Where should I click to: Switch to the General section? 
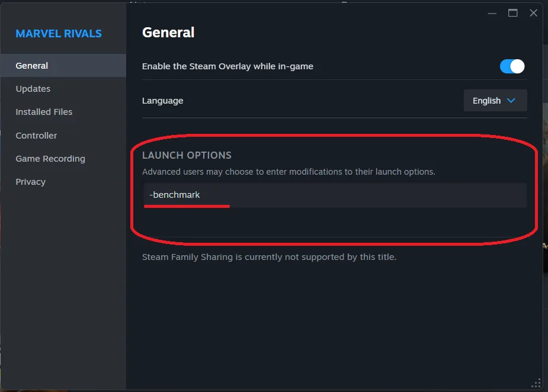(x=63, y=66)
